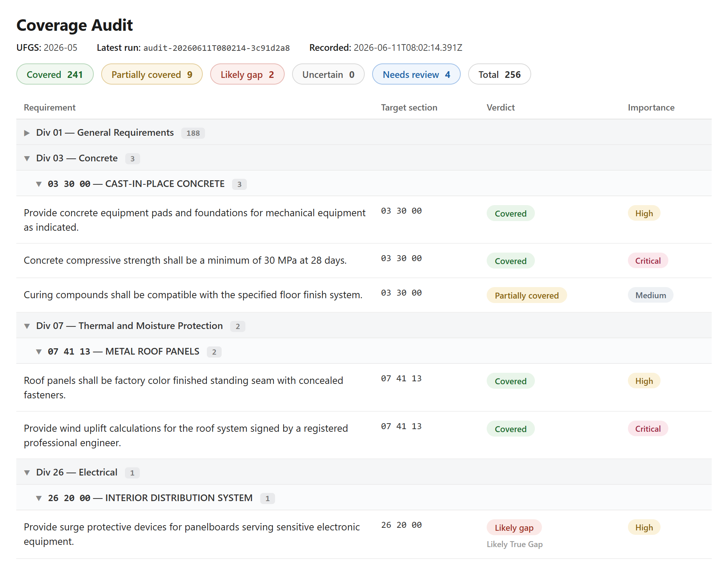Filter by Covered 241 pill
Image resolution: width=728 pixels, height=566 pixels.
[x=55, y=74]
